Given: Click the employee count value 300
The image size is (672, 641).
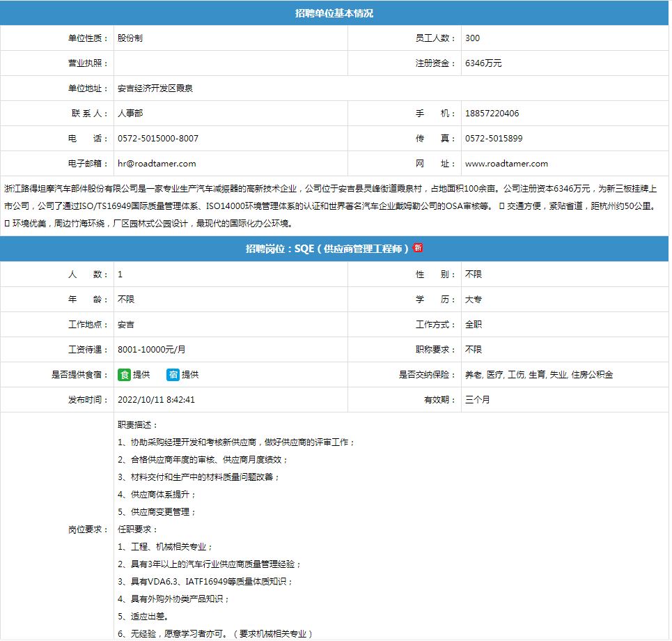Looking at the screenshot, I should click(x=472, y=38).
